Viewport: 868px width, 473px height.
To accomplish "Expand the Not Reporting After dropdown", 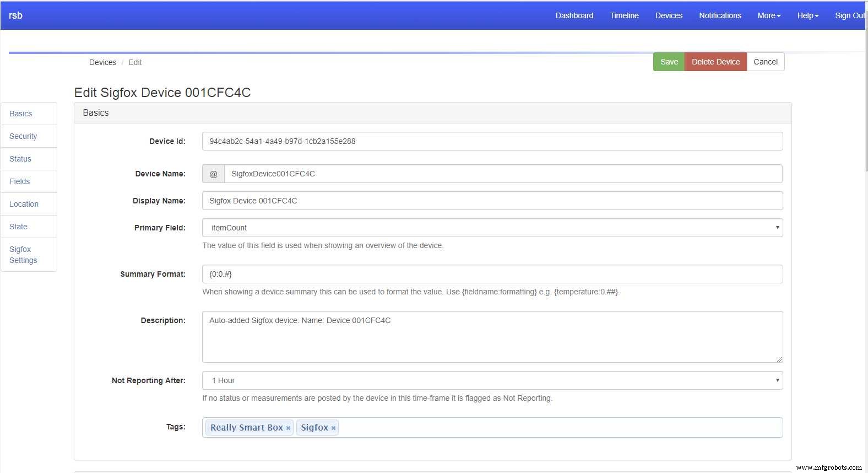I will click(492, 380).
